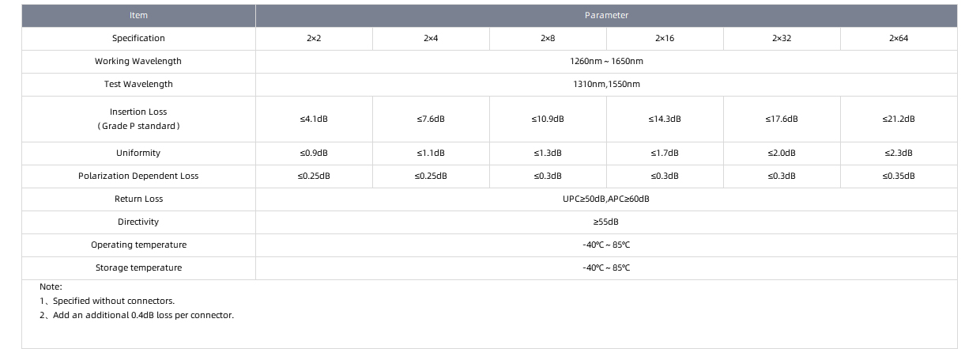
Task: Select the ≤21.2dB insertion loss cell
Action: pos(899,119)
